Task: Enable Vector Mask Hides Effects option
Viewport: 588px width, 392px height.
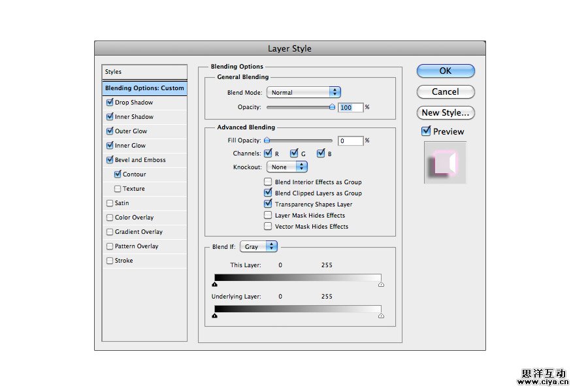Action: click(268, 226)
